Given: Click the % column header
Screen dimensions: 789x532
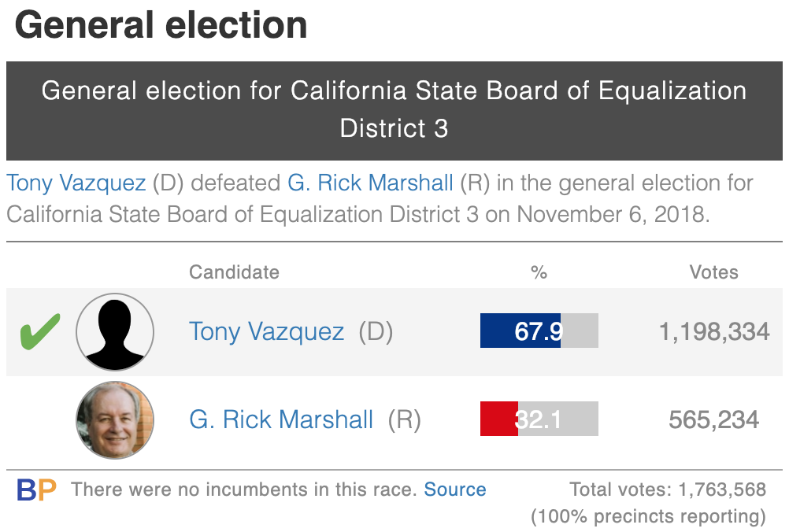Looking at the screenshot, I should (x=539, y=272).
